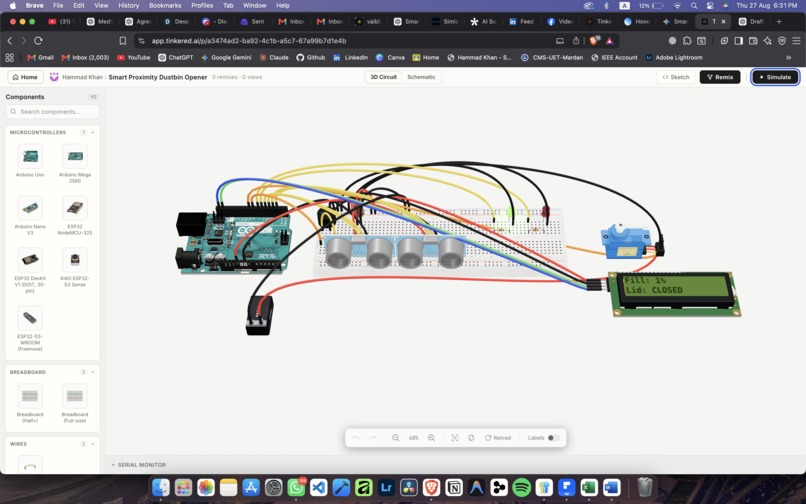Click the Simulate button
The height and width of the screenshot is (504, 806).
775,77
